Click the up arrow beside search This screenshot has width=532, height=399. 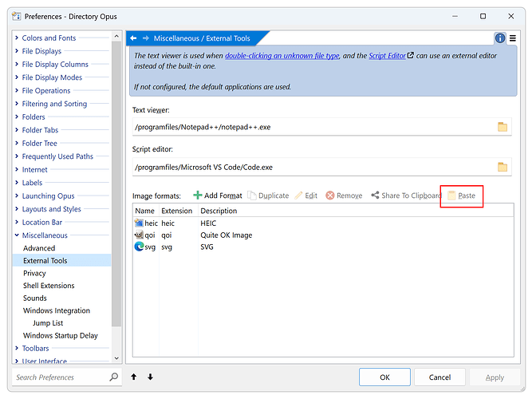click(x=134, y=377)
